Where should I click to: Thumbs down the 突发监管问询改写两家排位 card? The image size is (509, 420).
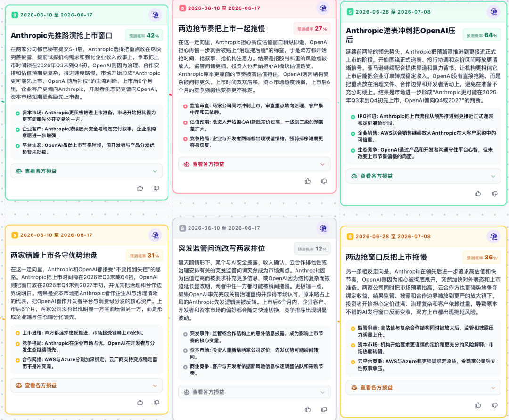(324, 410)
